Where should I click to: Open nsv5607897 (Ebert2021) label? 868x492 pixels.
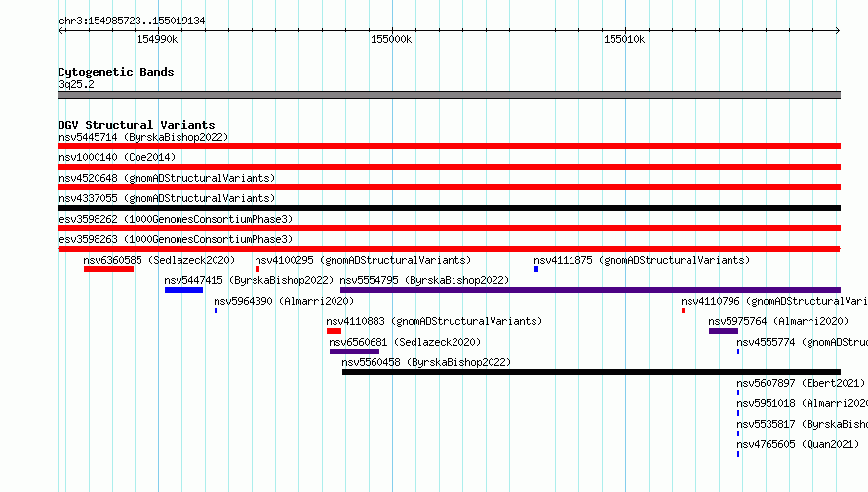pos(801,383)
